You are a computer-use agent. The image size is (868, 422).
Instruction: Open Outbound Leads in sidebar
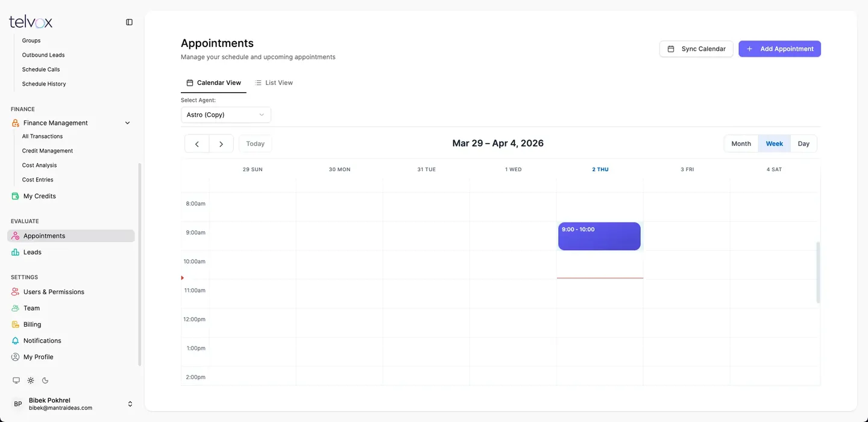coord(43,55)
